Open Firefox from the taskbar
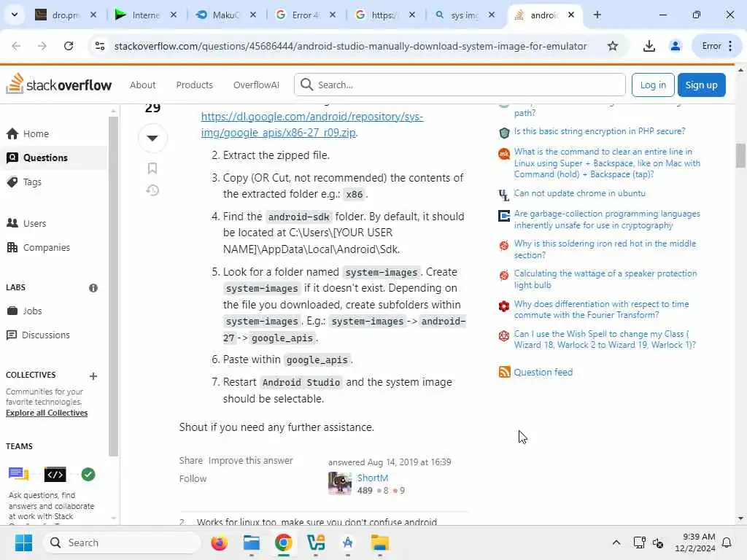This screenshot has width=747, height=560. [x=219, y=542]
